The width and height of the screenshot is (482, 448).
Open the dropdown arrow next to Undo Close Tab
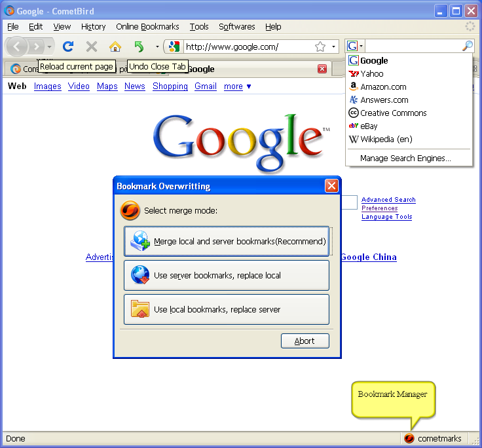click(x=157, y=47)
